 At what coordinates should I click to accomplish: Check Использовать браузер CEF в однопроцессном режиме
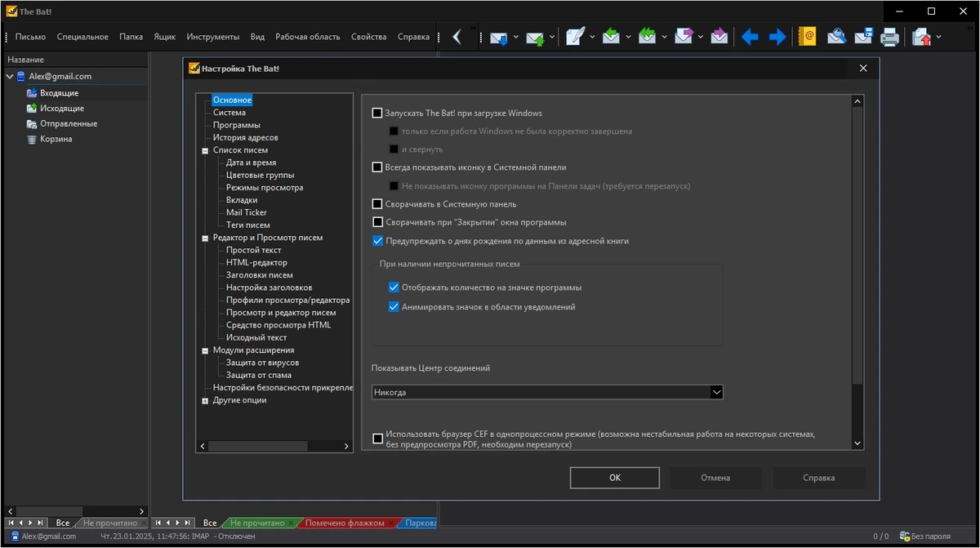point(377,439)
